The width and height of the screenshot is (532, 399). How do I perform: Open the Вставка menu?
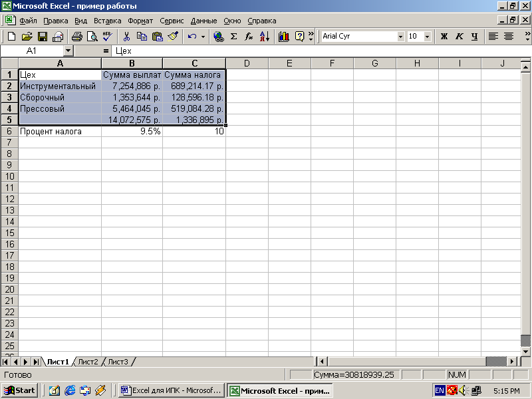pyautogui.click(x=108, y=21)
